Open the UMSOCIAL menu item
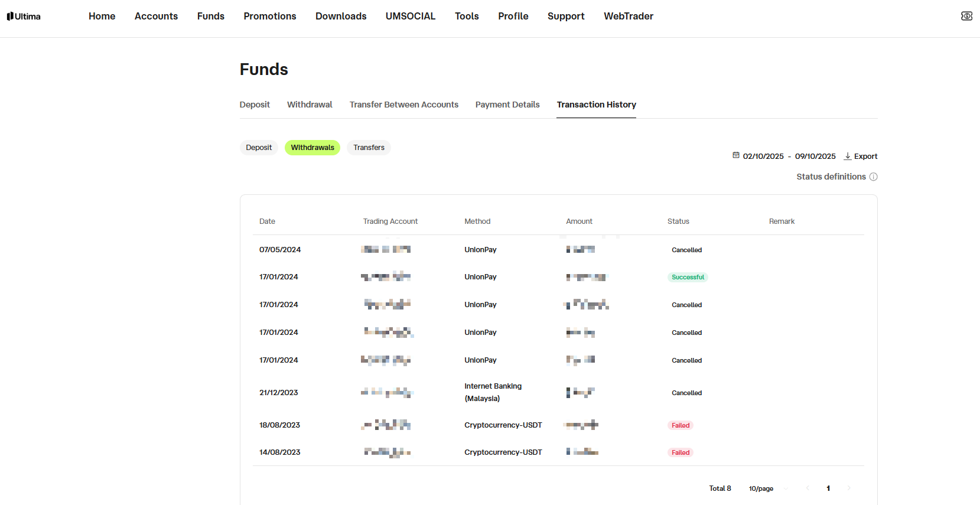The width and height of the screenshot is (980, 505). 411,16
